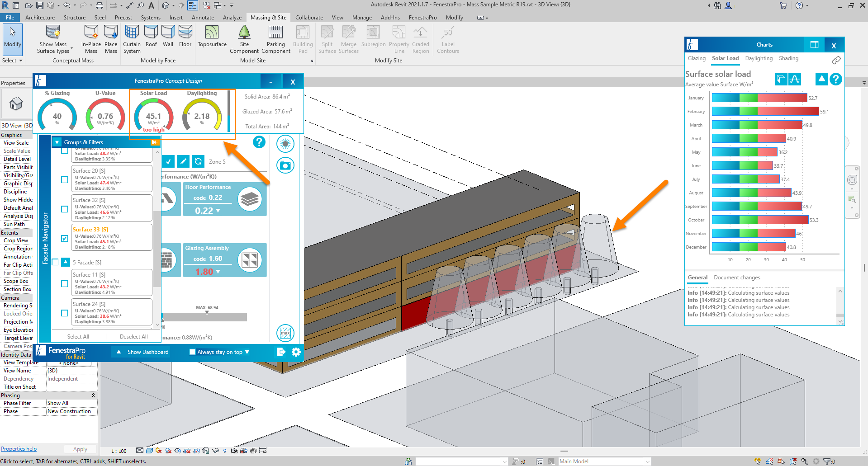Enable Always stay on top checkbox
This screenshot has width=868, height=466.
[x=192, y=352]
